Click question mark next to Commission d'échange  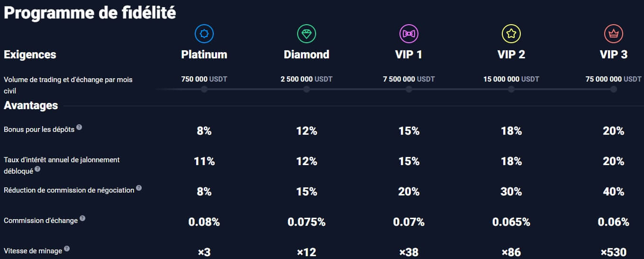[82, 218]
